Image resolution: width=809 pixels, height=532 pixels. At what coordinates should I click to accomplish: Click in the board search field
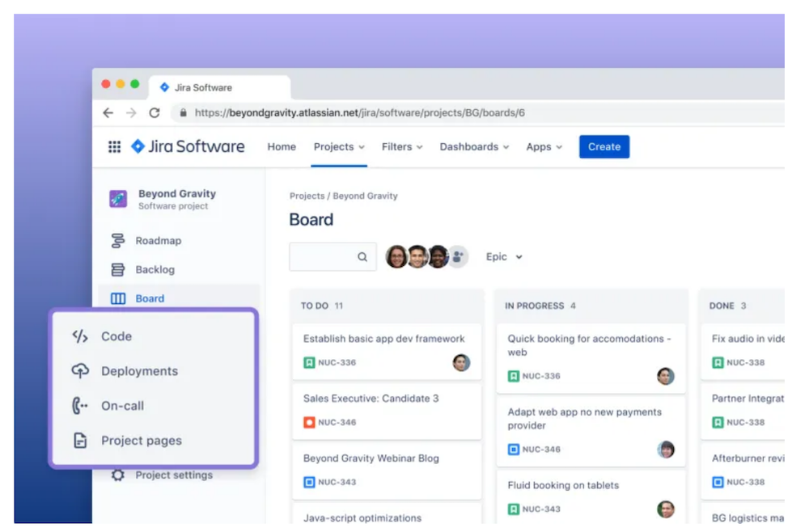click(332, 257)
